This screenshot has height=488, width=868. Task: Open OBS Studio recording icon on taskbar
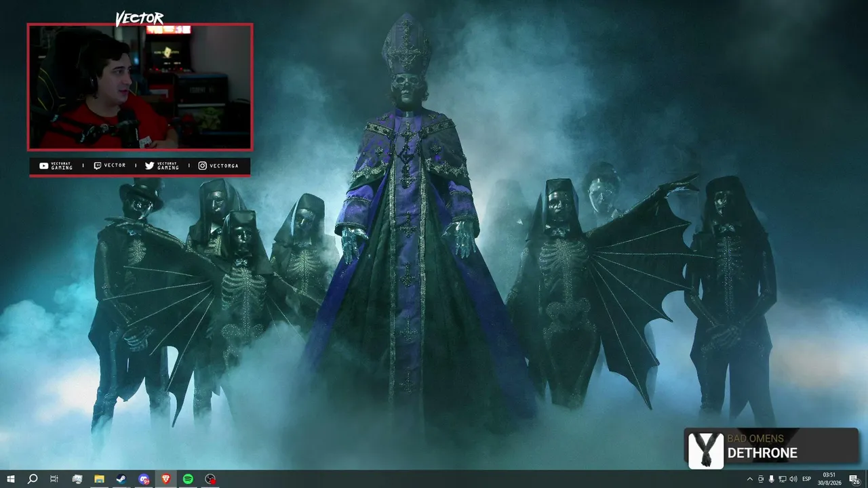click(x=210, y=479)
